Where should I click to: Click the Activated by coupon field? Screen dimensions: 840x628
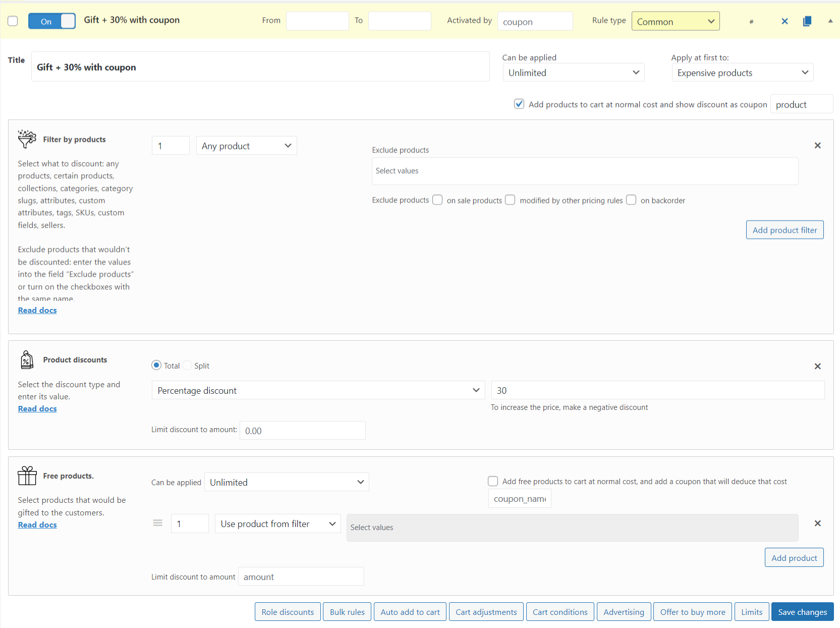535,21
